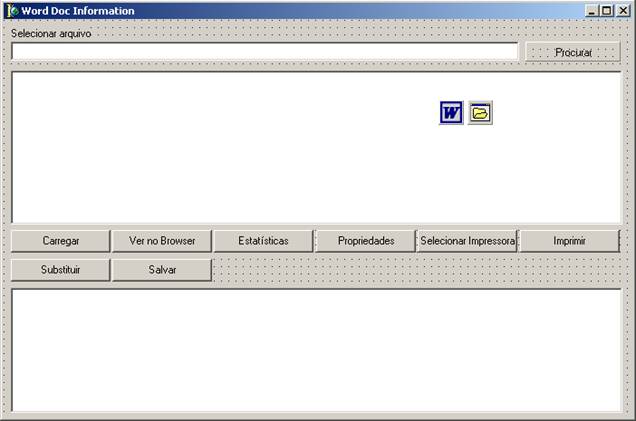Show the Estatísticas of the document
Image resolution: width=636 pixels, height=421 pixels.
coord(263,241)
